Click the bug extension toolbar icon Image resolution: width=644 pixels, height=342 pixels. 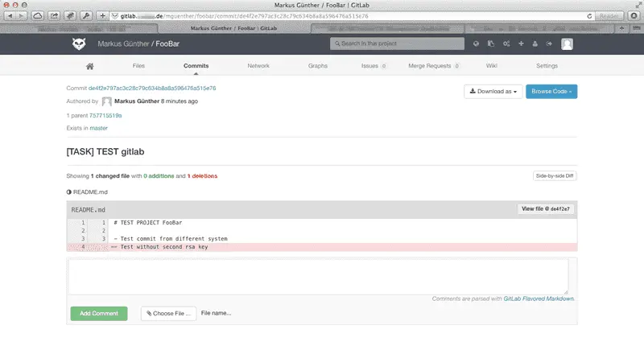70,16
